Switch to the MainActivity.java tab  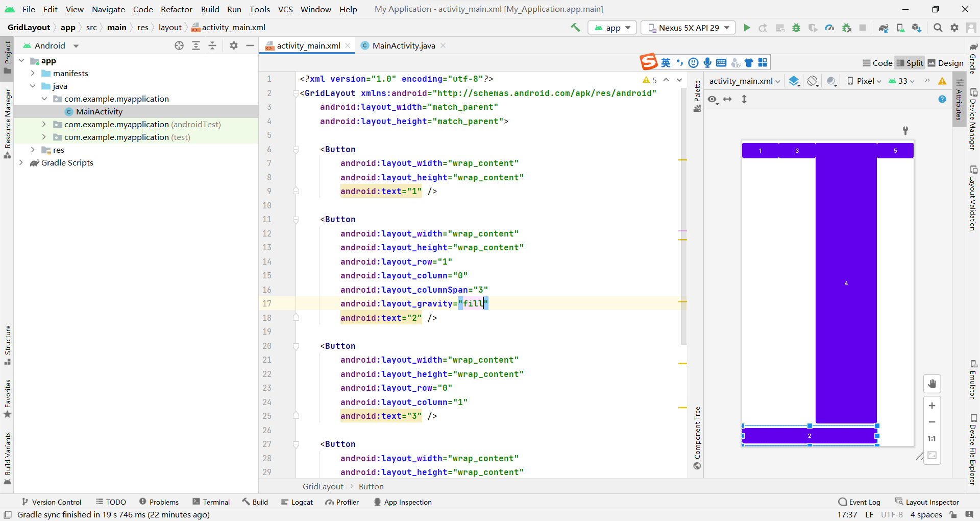[403, 45]
